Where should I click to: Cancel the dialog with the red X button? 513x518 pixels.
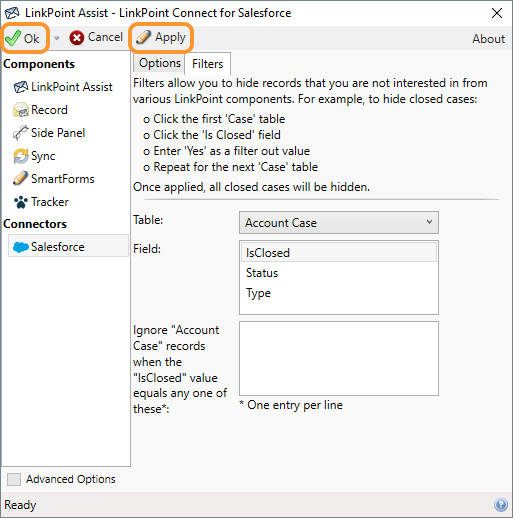click(96, 37)
